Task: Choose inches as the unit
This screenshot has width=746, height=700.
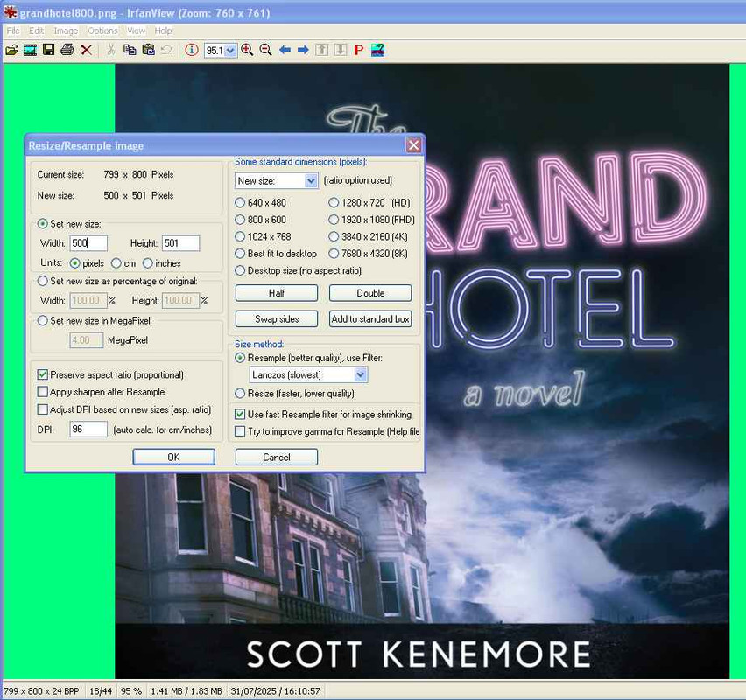Action: [147, 263]
